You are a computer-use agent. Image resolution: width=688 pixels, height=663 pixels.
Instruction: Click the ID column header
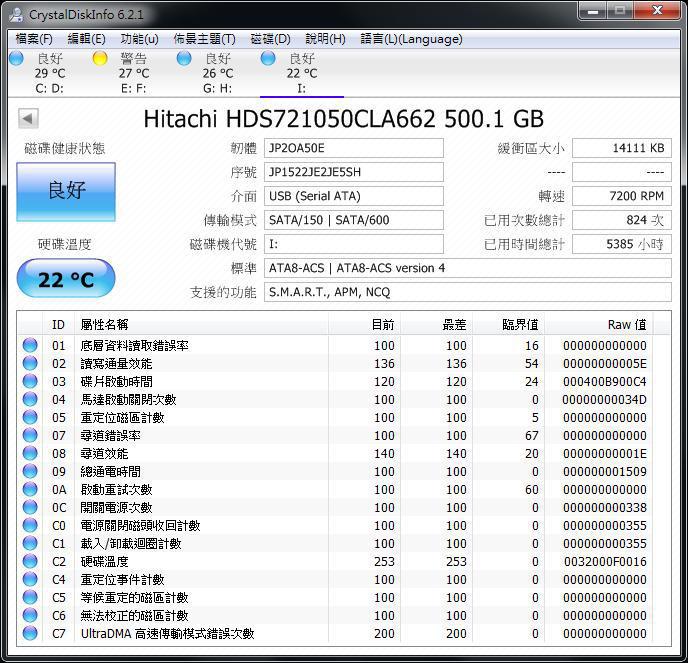point(58,325)
